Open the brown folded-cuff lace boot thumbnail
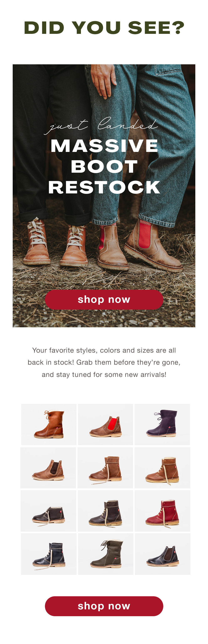Screen dimensions: 208x644 click(x=105, y=468)
